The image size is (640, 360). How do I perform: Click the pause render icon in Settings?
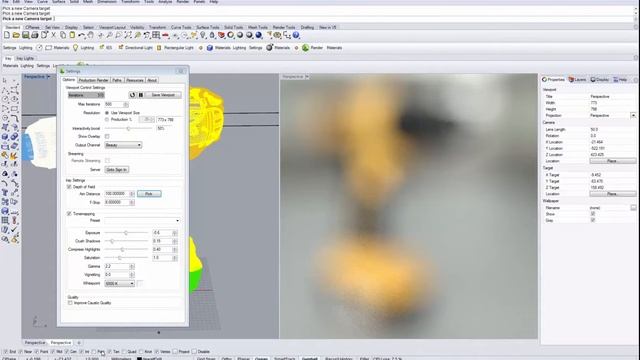(140, 95)
